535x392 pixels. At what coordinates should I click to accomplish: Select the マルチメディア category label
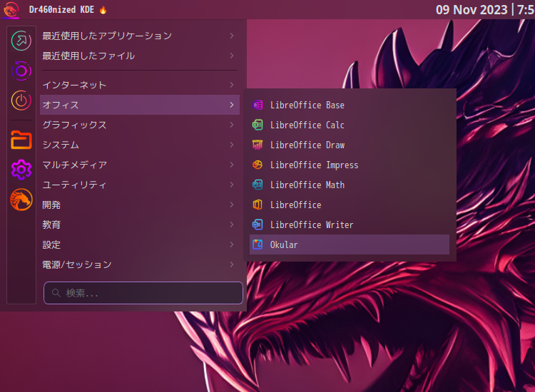[x=74, y=165]
